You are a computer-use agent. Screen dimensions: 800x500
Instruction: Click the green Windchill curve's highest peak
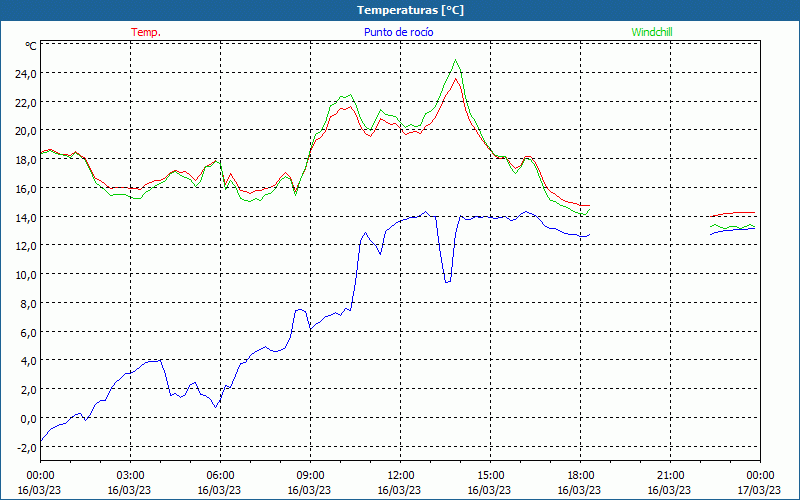(455, 60)
